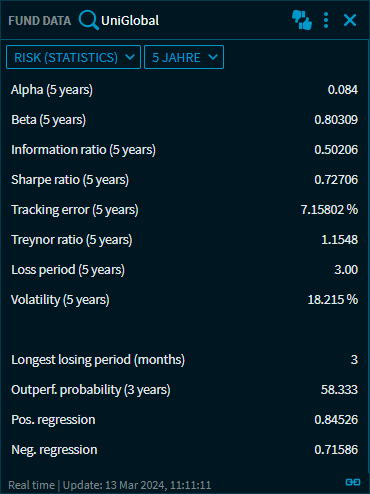Select the Treynor ratio (5 years) entry
Viewport: 370px width, 494px height.
click(x=184, y=240)
